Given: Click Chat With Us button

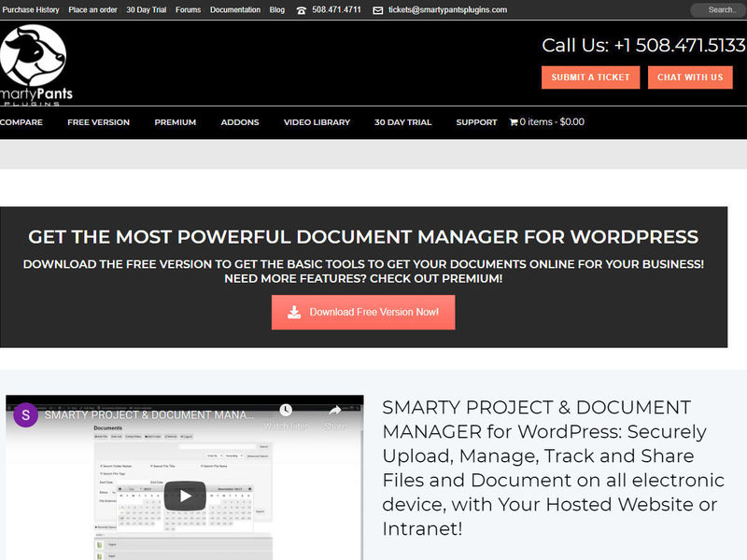Looking at the screenshot, I should pyautogui.click(x=690, y=77).
